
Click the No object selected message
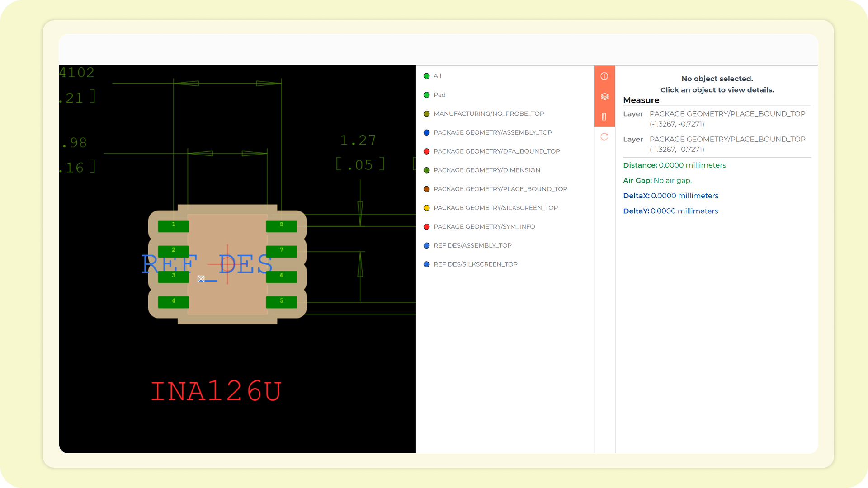click(x=717, y=79)
